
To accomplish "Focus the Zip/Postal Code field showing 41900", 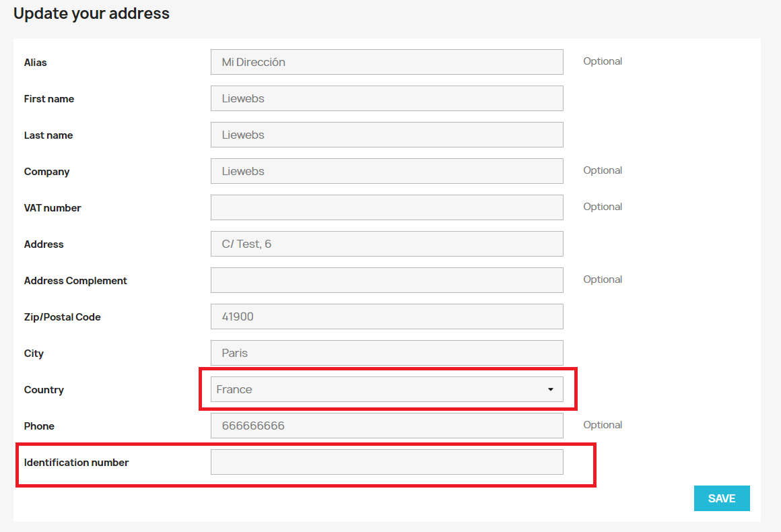I will coord(387,317).
